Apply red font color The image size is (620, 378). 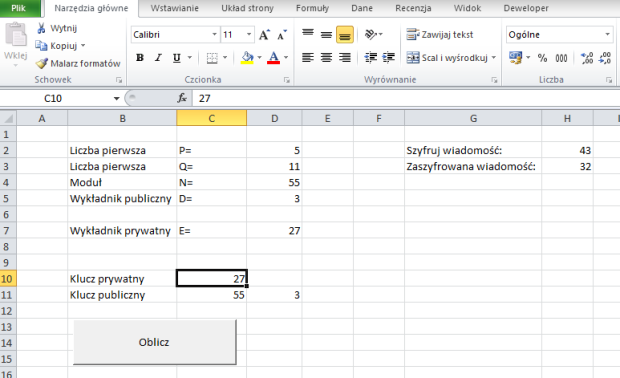tap(273, 58)
